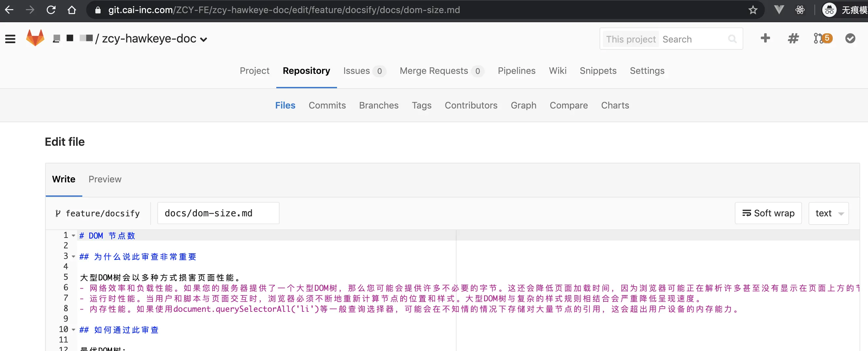Open the incognito profile icon
The image size is (868, 351).
tap(829, 10)
